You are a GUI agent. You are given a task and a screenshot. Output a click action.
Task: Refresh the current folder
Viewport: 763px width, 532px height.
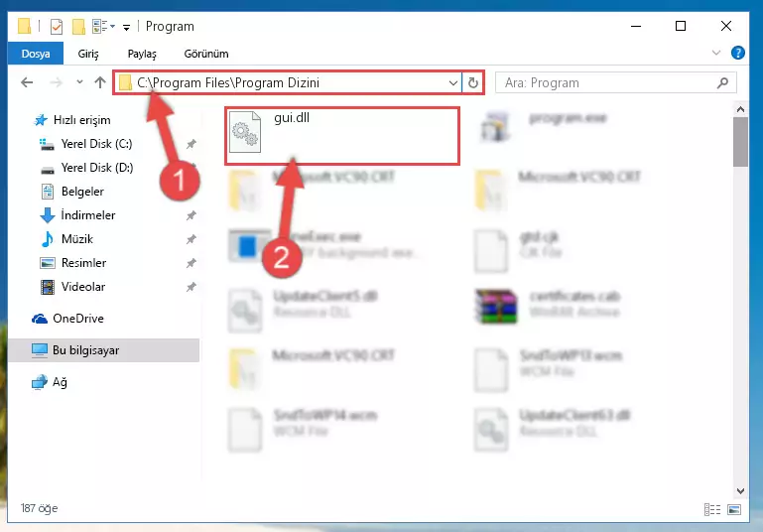tap(473, 82)
